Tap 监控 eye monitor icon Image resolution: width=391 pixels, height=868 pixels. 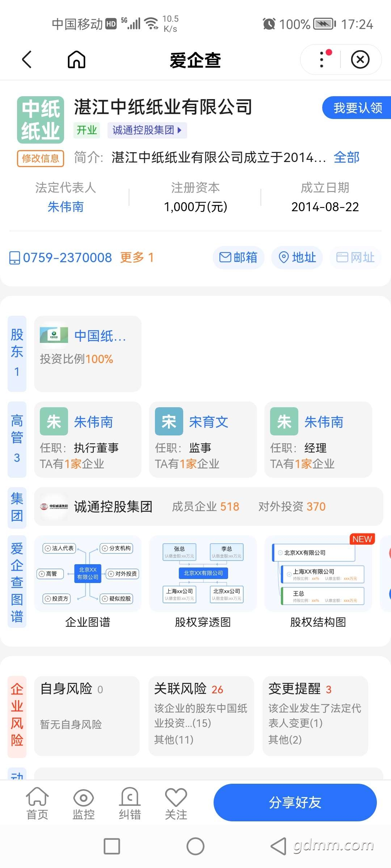pyautogui.click(x=84, y=804)
